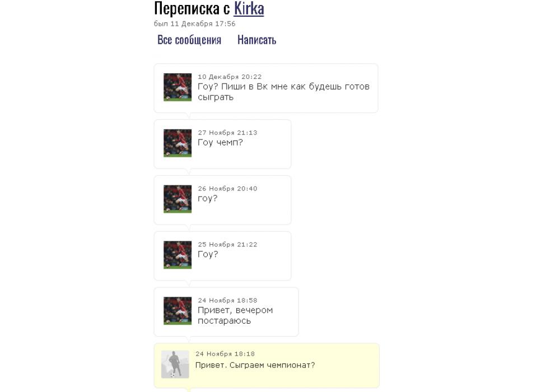Click gray silhouette avatar on the 18:18 message
The height and width of the screenshot is (392, 560).
tap(175, 364)
